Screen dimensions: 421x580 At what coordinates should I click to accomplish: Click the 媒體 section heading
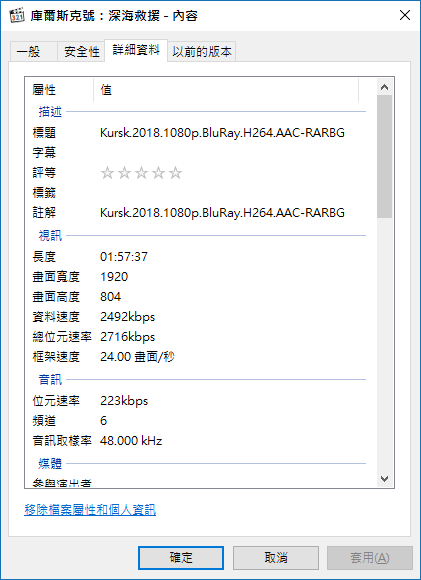[x=50, y=463]
